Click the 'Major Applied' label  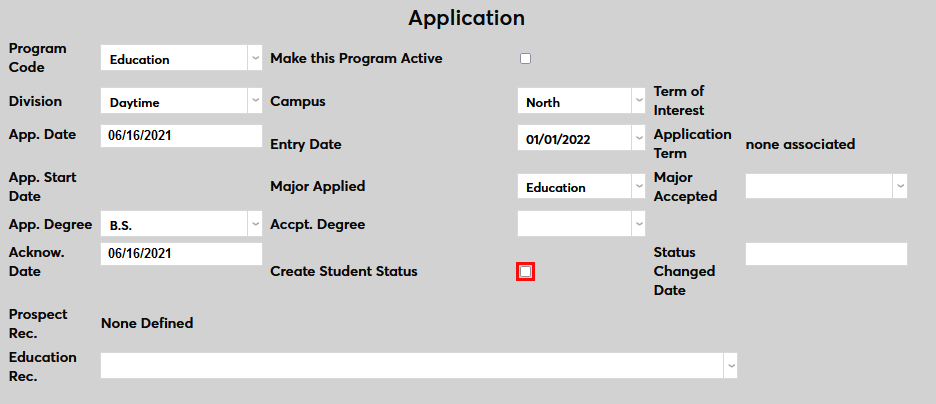point(318,186)
